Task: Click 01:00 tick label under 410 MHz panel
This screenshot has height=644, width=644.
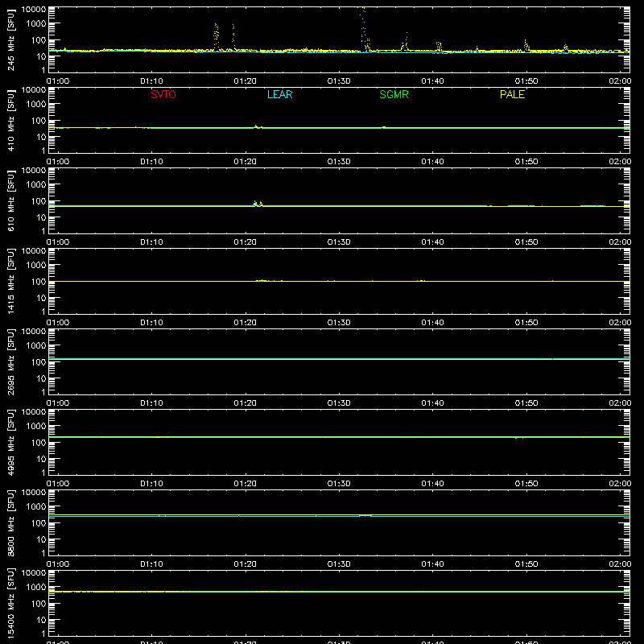Action: [x=58, y=162]
